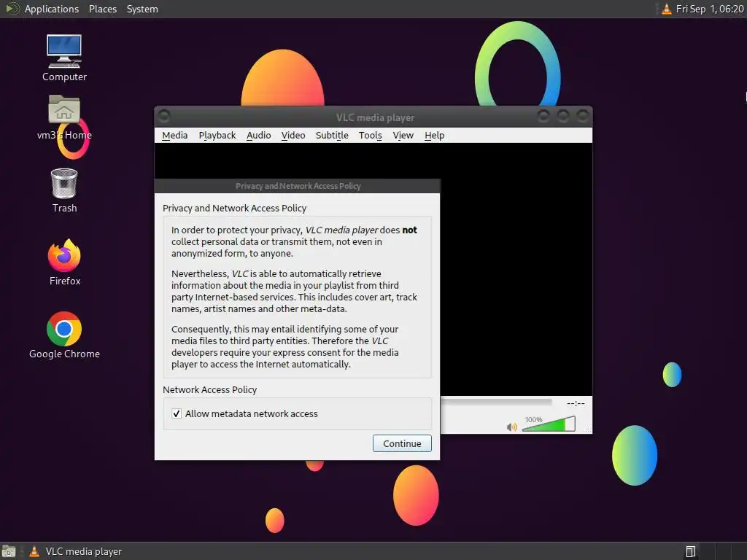Adjust the 100% volume slider
Screen dimensions: 747x560
[549, 424]
